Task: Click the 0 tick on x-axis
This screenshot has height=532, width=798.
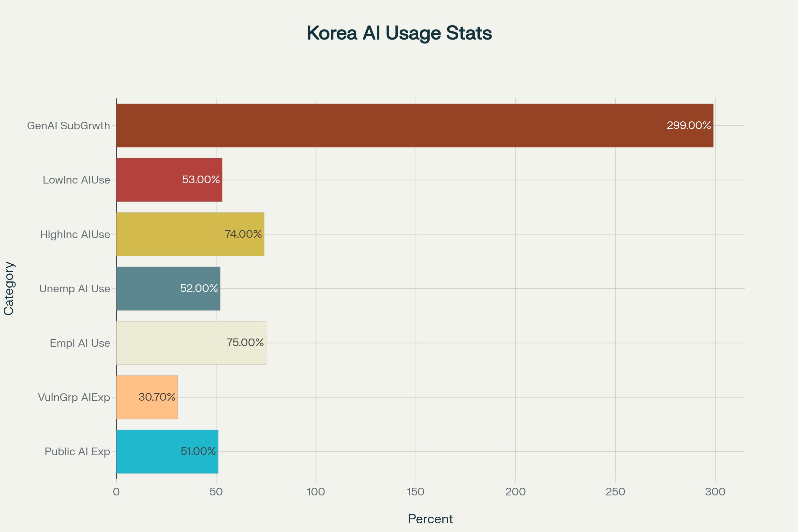Action: click(116, 492)
